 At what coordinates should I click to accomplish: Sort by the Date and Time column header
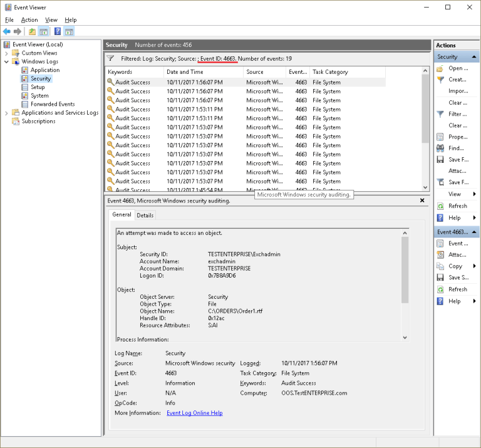(204, 72)
